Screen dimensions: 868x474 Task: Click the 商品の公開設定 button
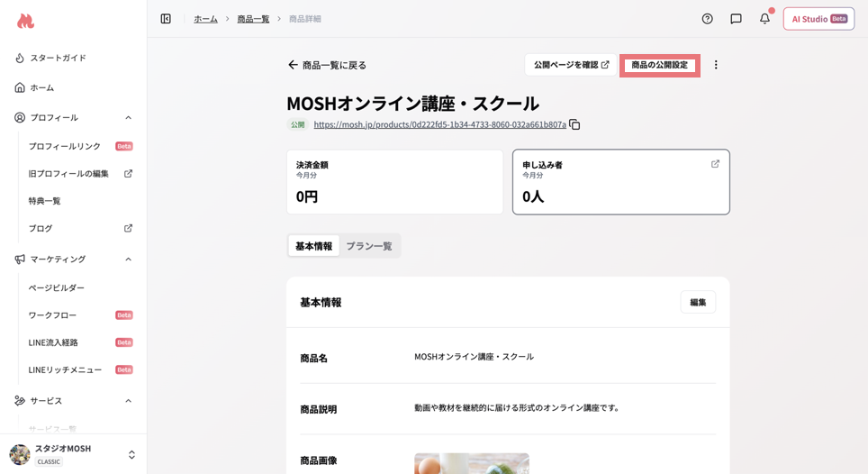(x=660, y=65)
